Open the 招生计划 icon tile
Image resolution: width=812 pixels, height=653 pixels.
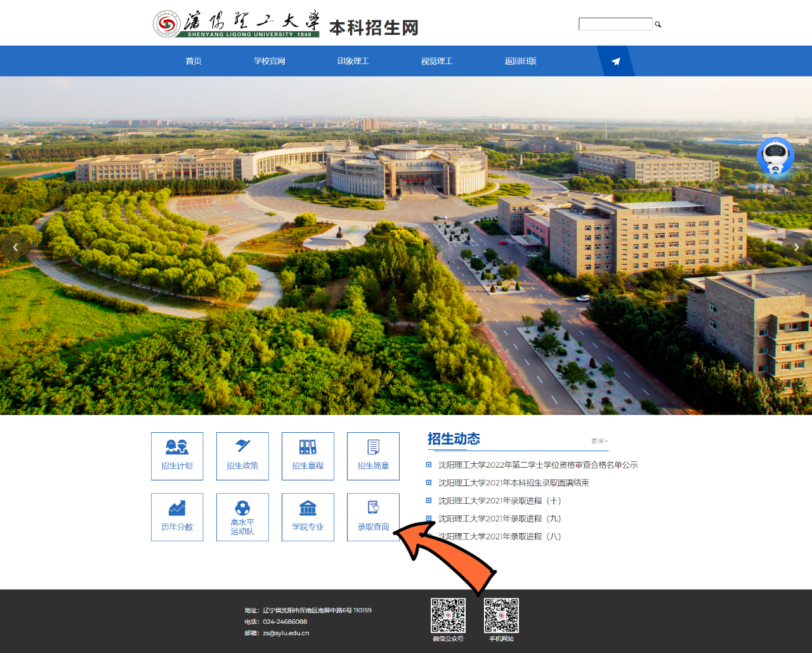(177, 456)
